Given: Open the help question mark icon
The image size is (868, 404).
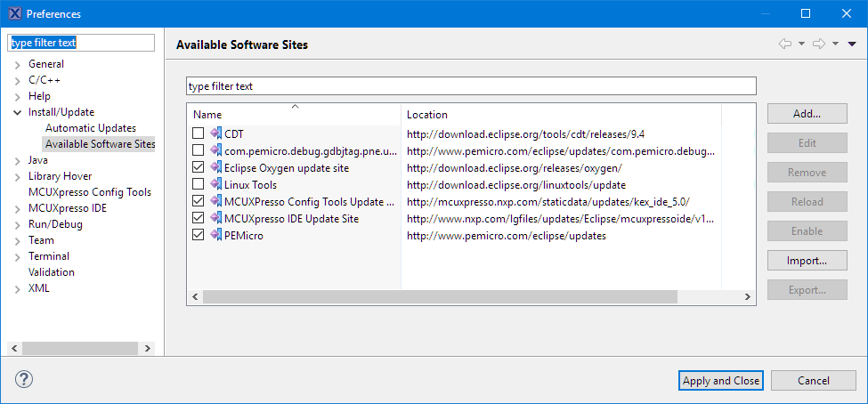Looking at the screenshot, I should pos(24,379).
